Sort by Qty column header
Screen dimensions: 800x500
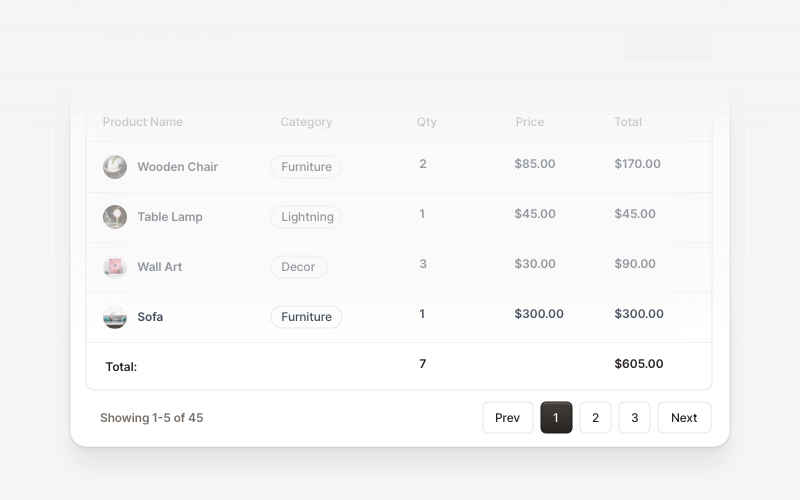click(x=427, y=122)
